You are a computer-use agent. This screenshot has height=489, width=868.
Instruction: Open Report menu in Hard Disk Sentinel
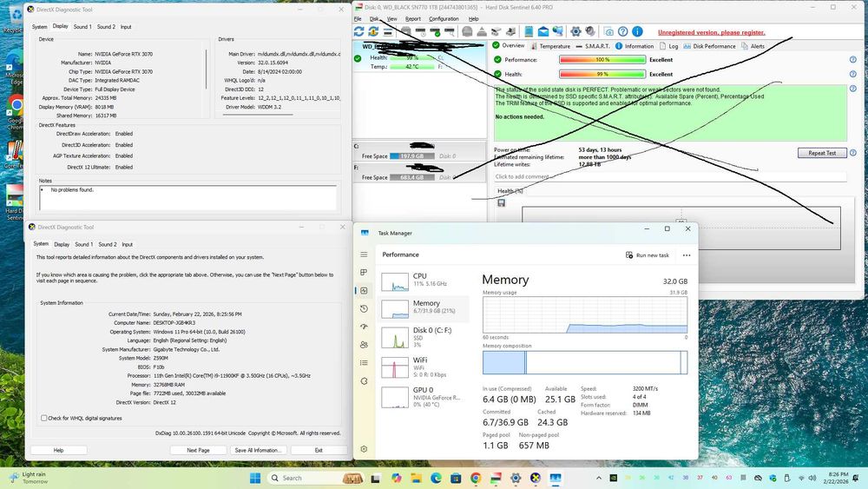(413, 19)
